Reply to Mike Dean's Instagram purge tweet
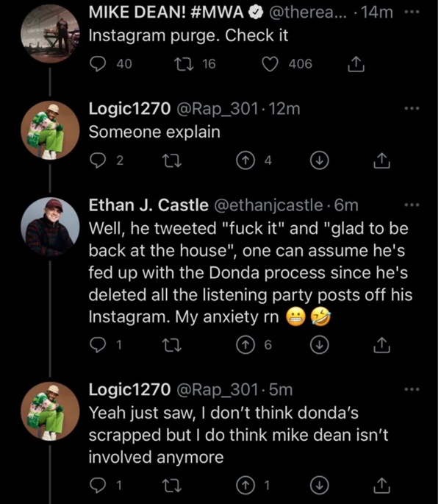The height and width of the screenshot is (504, 441). (x=98, y=65)
